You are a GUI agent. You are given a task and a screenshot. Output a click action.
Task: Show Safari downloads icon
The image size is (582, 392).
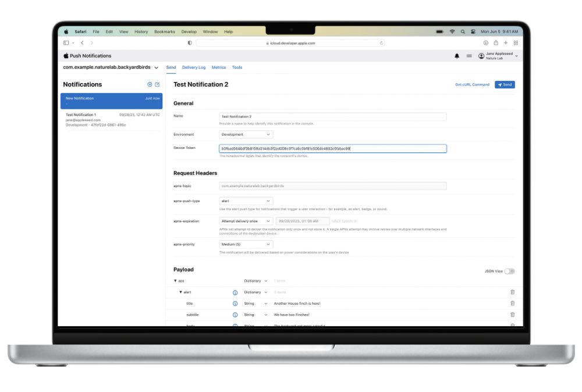485,43
